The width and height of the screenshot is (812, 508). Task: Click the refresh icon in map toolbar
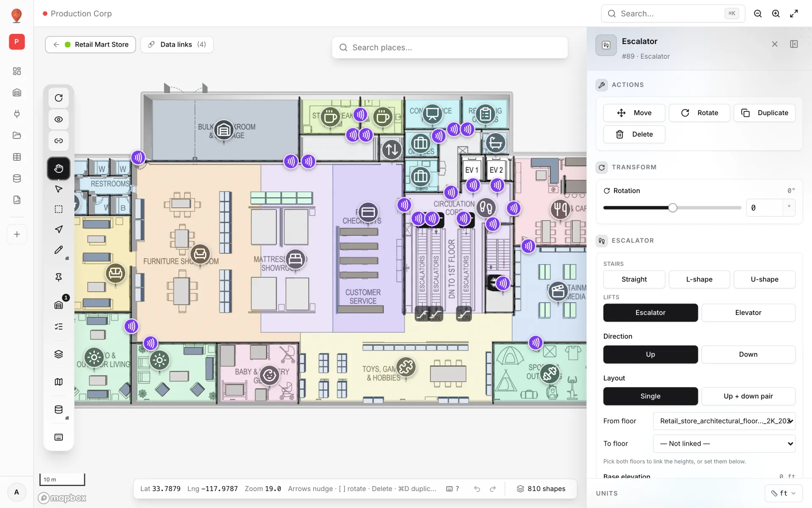59,98
